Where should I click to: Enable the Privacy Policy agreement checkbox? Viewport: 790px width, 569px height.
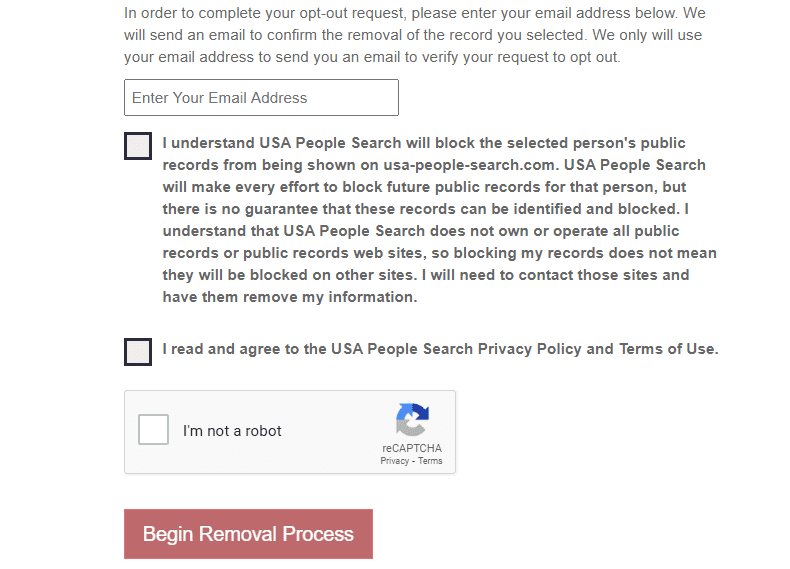coord(138,352)
